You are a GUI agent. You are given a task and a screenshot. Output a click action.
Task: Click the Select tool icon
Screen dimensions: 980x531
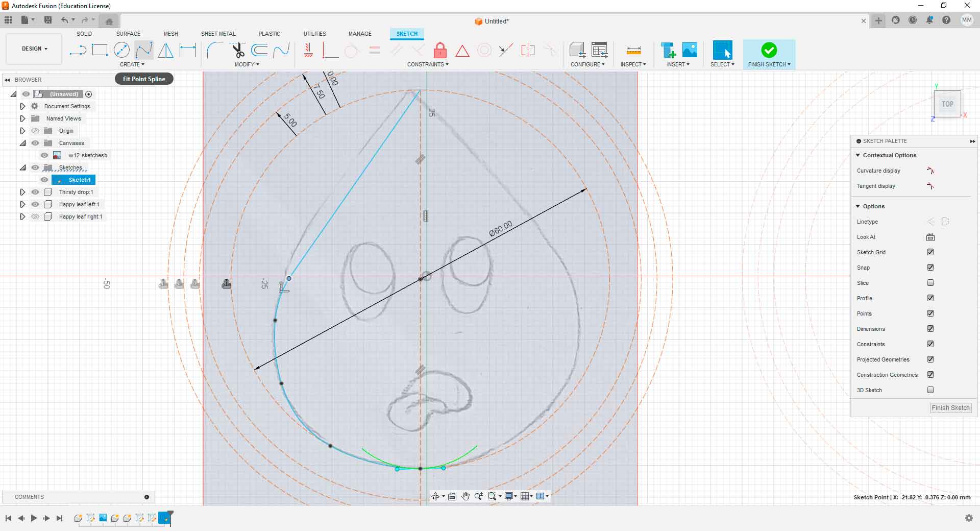click(722, 50)
